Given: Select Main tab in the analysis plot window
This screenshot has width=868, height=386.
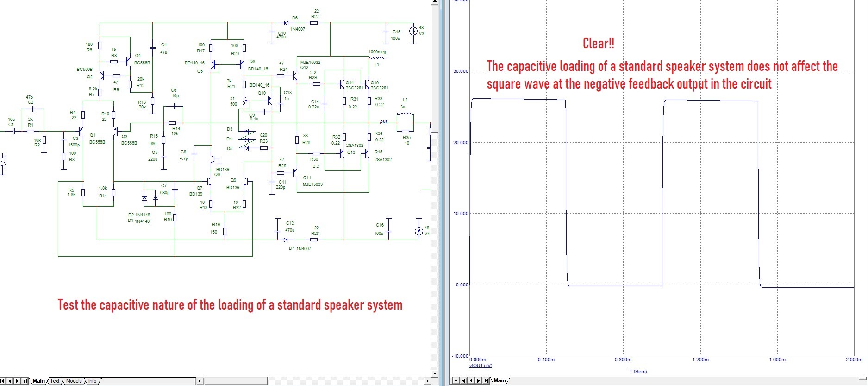Looking at the screenshot, I should click(500, 380).
